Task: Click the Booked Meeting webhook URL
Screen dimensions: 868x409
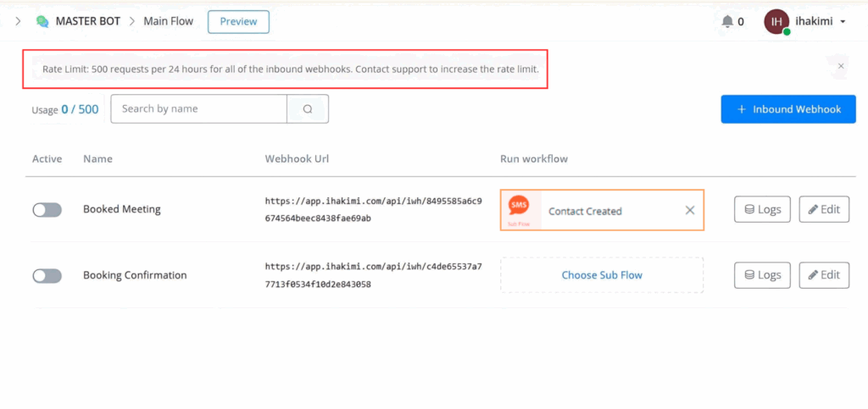Action: click(373, 210)
